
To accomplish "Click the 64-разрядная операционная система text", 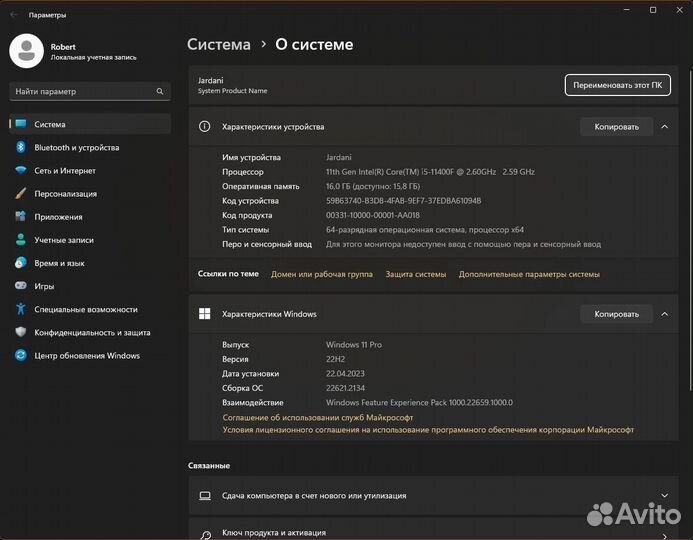I will [x=425, y=229].
